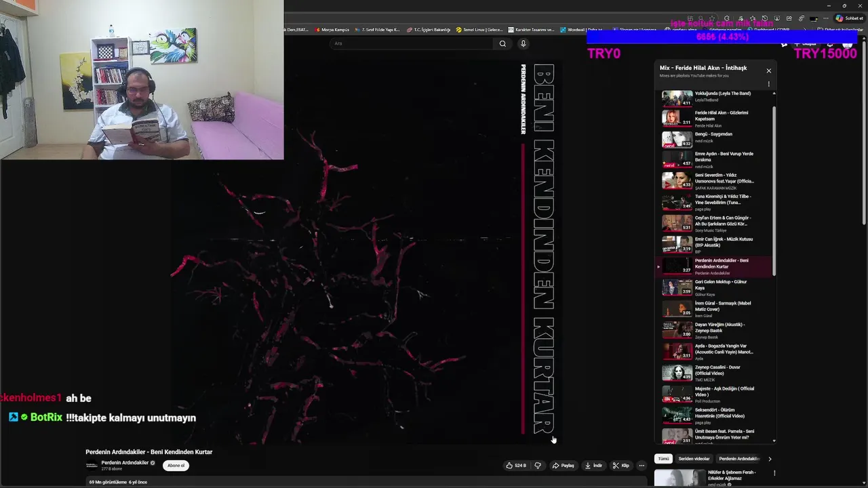Screen dimensions: 868x488
Task: Select the Perdenin Ardındakiler filter chip
Action: tap(738, 459)
